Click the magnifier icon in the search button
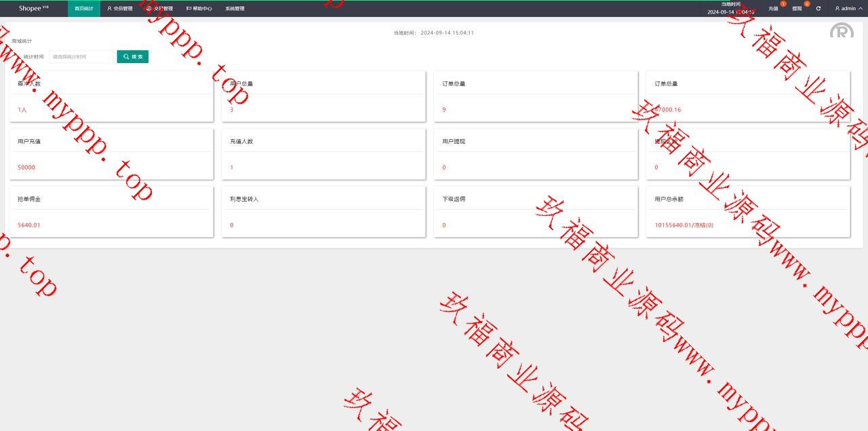 point(125,56)
